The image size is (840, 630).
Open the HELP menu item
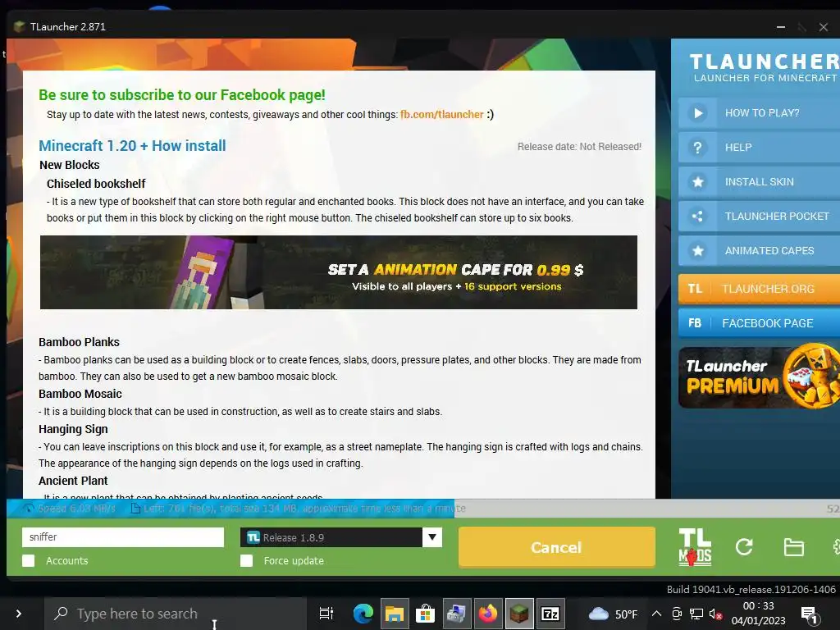pos(759,148)
